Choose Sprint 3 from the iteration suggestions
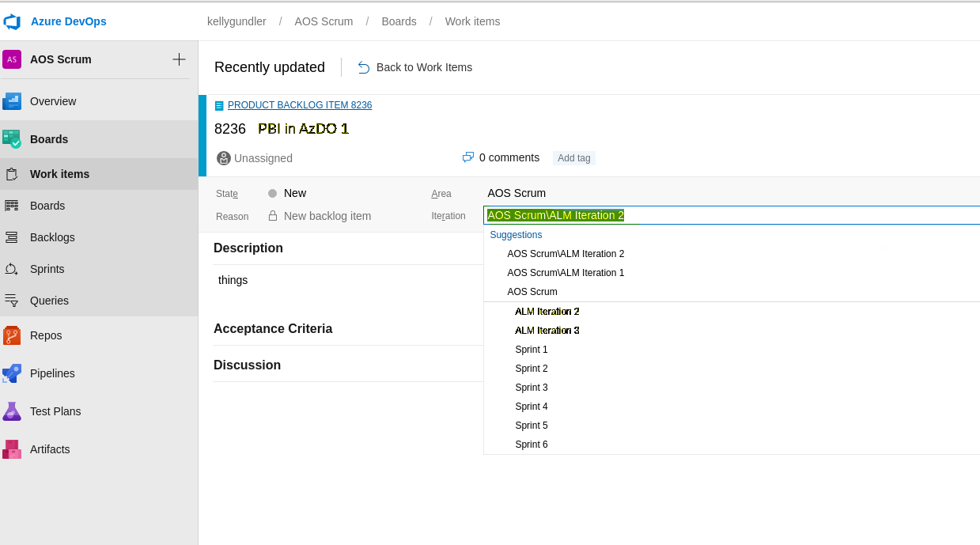Image resolution: width=980 pixels, height=545 pixels. [531, 387]
